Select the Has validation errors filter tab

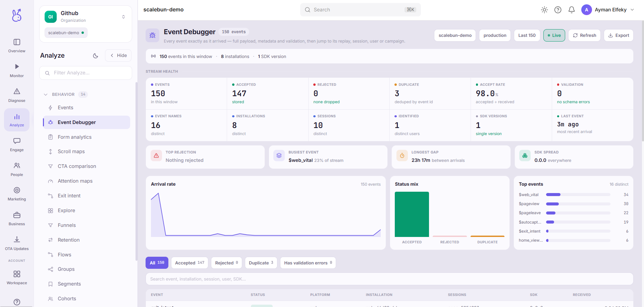click(x=308, y=263)
